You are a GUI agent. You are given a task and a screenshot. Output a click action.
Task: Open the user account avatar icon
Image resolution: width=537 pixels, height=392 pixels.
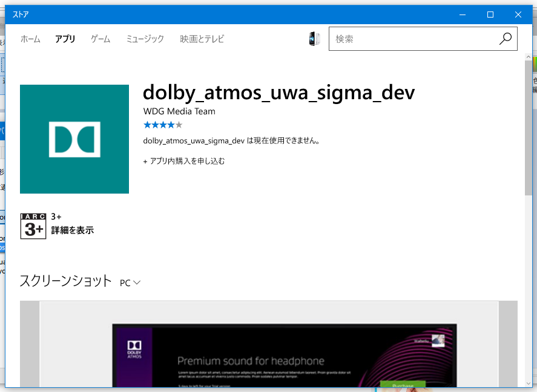pyautogui.click(x=314, y=39)
